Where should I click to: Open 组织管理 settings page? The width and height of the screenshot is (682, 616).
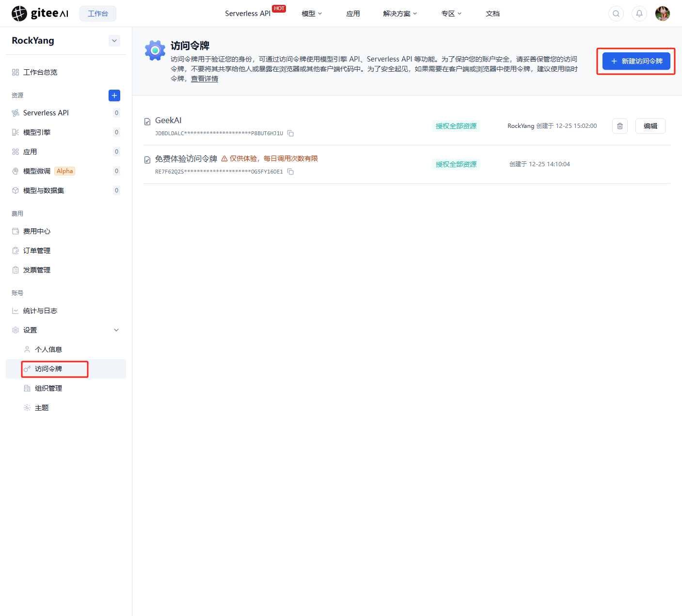[x=66, y=388]
